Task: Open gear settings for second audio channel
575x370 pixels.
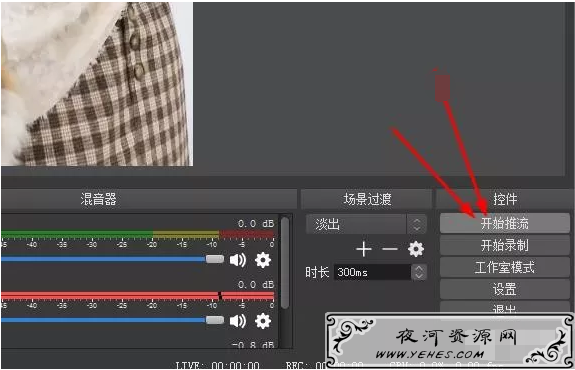Action: tap(263, 321)
